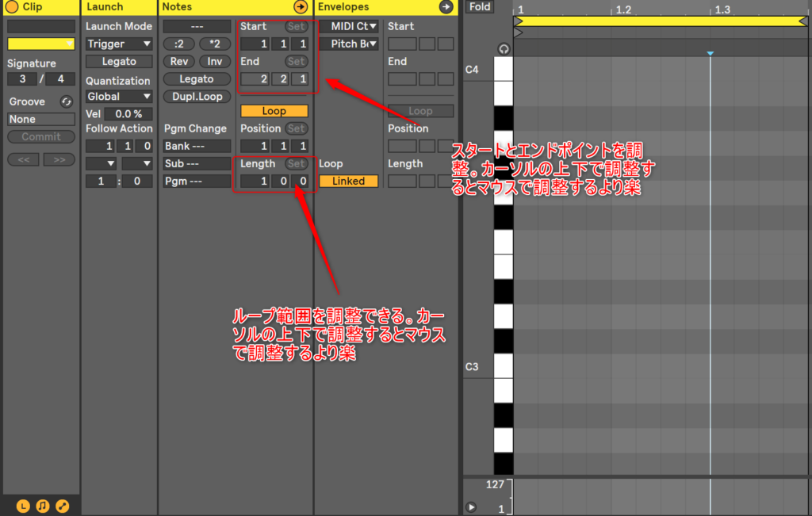Show the Launch box with L icon

click(23, 505)
